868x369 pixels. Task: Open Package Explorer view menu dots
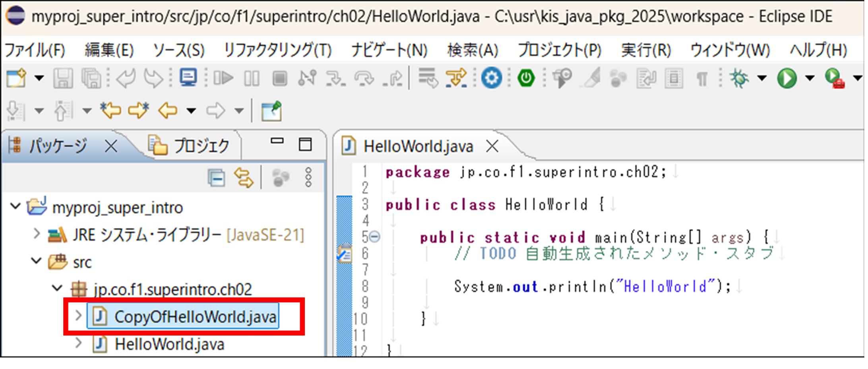coord(308,178)
